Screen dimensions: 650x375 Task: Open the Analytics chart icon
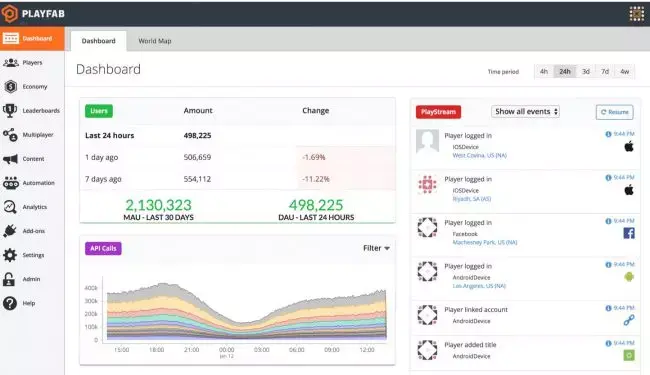pos(10,207)
